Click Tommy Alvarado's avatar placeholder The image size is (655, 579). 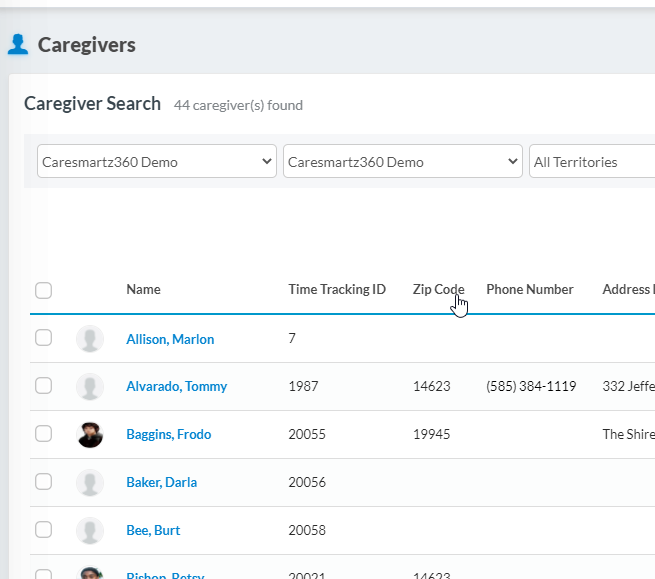90,387
